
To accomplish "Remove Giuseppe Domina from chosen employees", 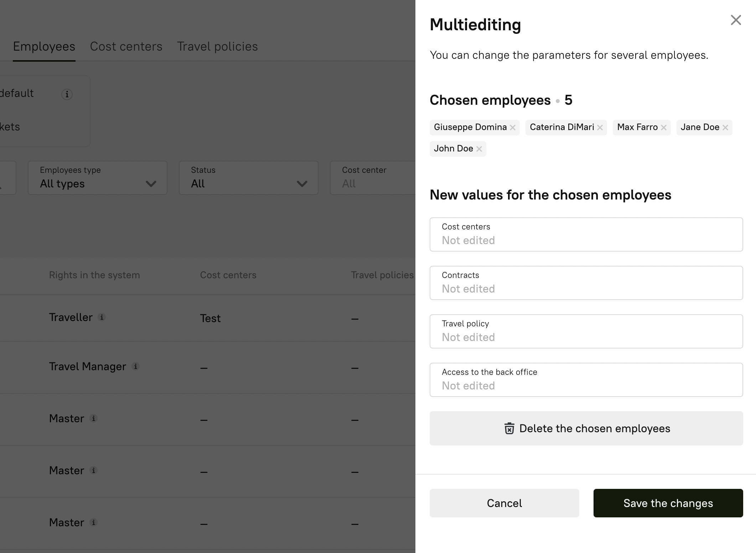I will tap(513, 128).
